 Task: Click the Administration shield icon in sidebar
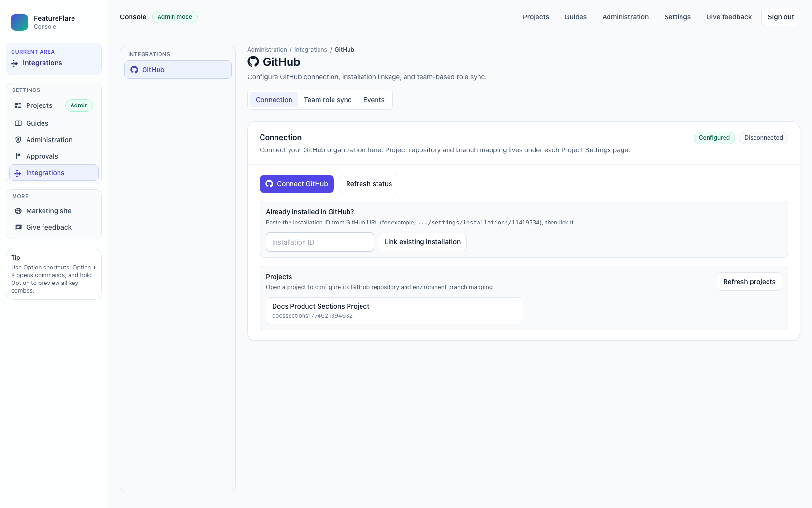(x=18, y=140)
